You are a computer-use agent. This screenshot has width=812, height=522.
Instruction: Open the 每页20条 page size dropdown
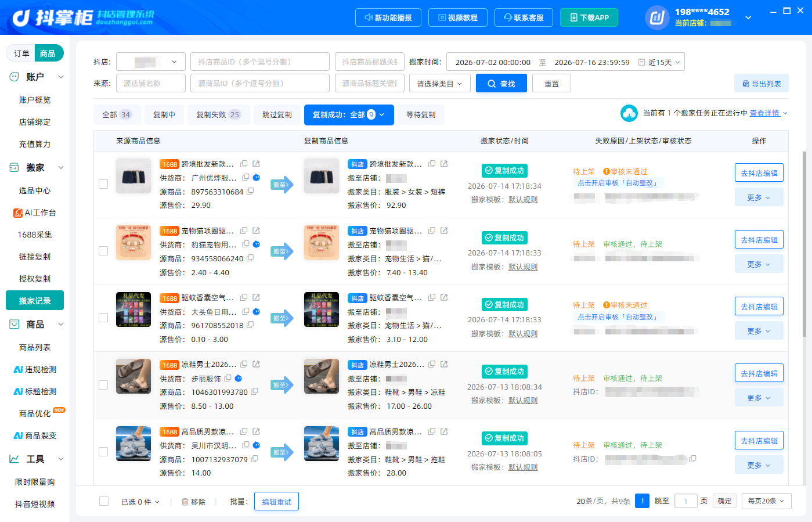(766, 501)
